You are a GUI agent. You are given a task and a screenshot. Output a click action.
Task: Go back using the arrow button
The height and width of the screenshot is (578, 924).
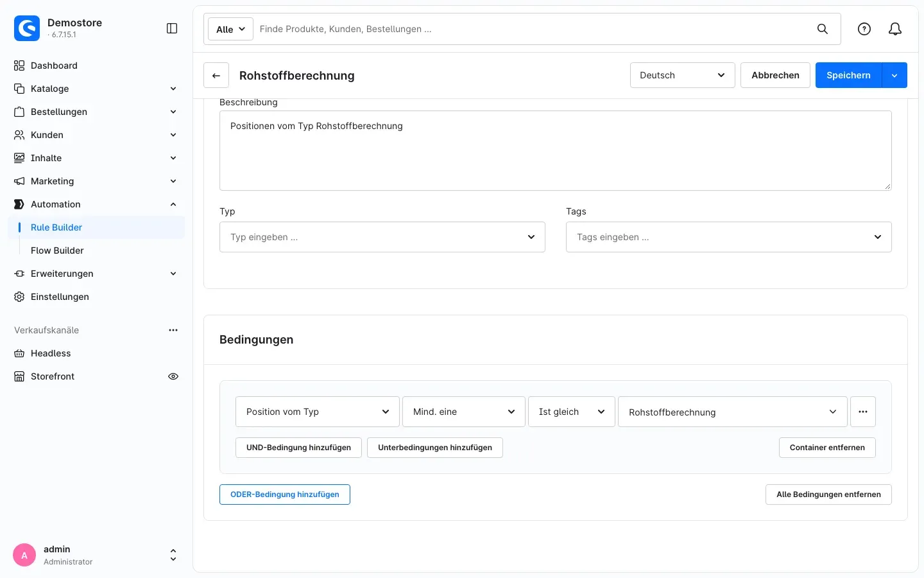(x=216, y=75)
